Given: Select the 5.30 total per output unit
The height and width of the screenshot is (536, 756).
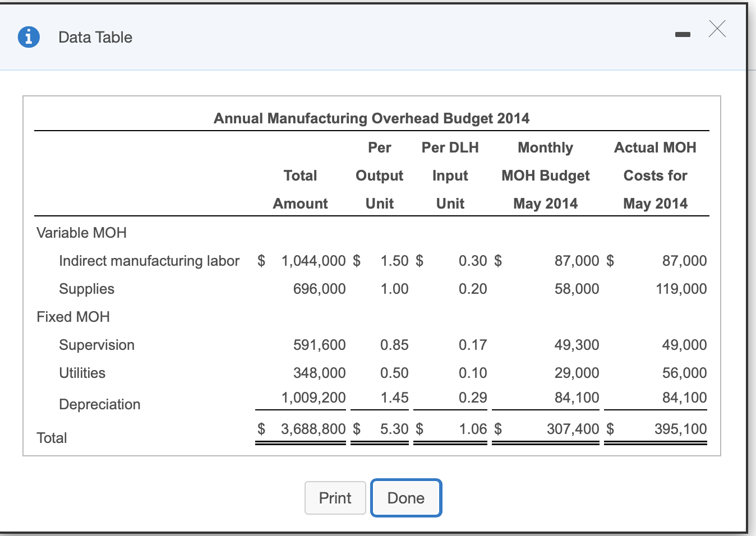Looking at the screenshot, I should pos(395,429).
